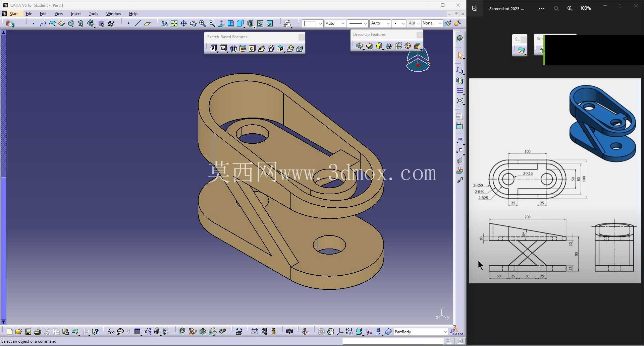Select the Edge Fillet tool in Dress-Up Features

point(360,46)
